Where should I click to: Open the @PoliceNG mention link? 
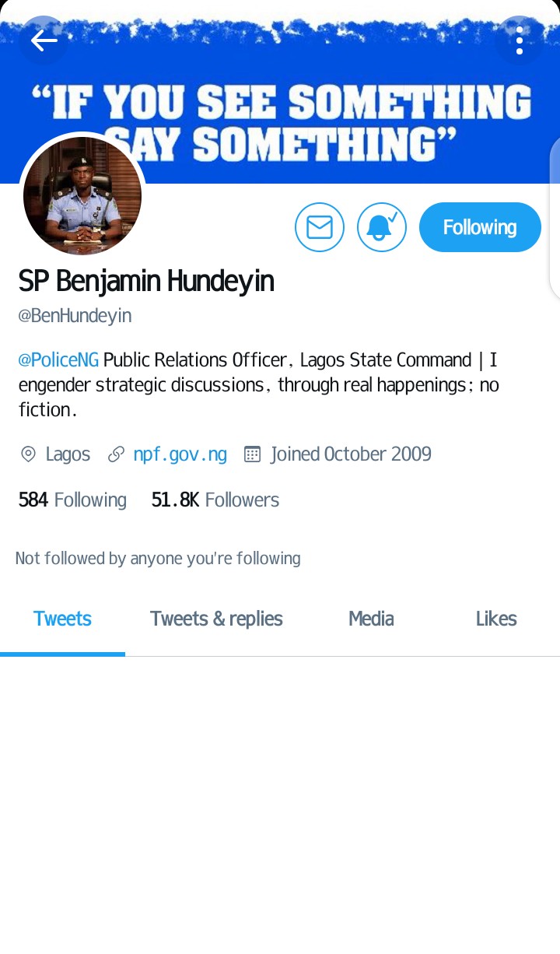(58, 360)
